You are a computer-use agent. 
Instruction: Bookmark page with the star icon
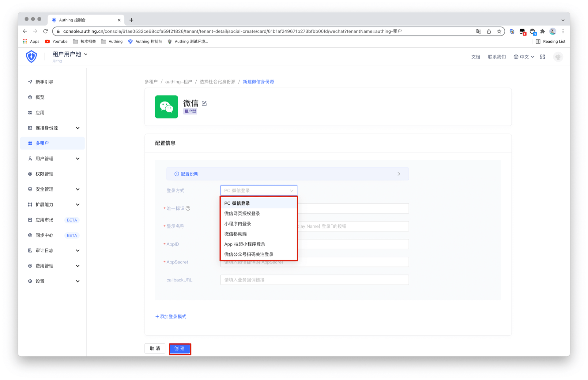499,31
